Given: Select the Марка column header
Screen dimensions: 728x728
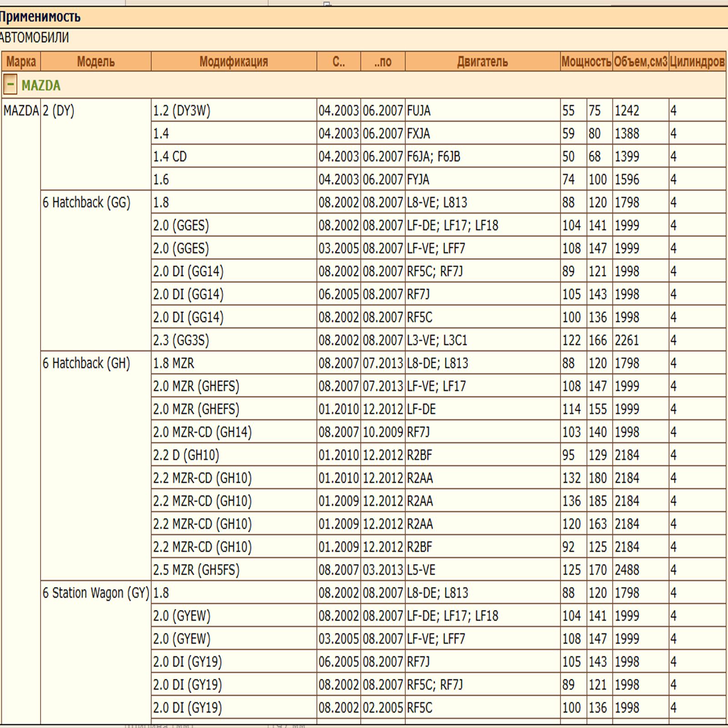Looking at the screenshot, I should point(21,61).
